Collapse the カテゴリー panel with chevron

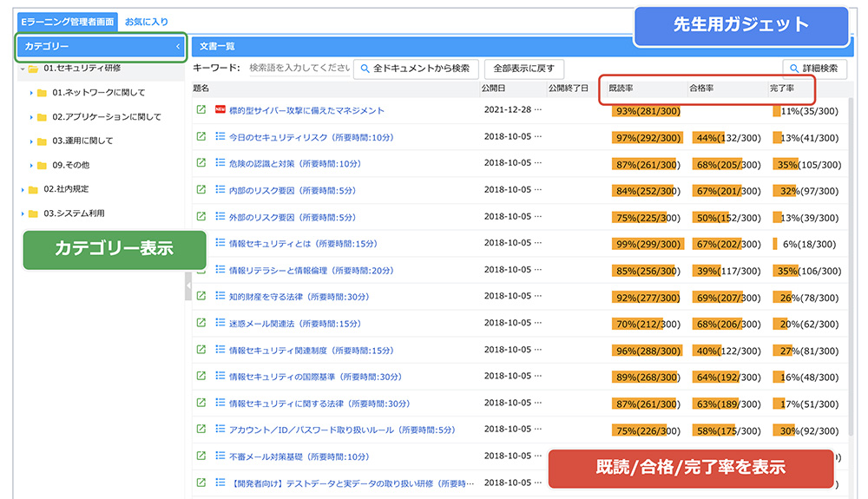point(178,47)
